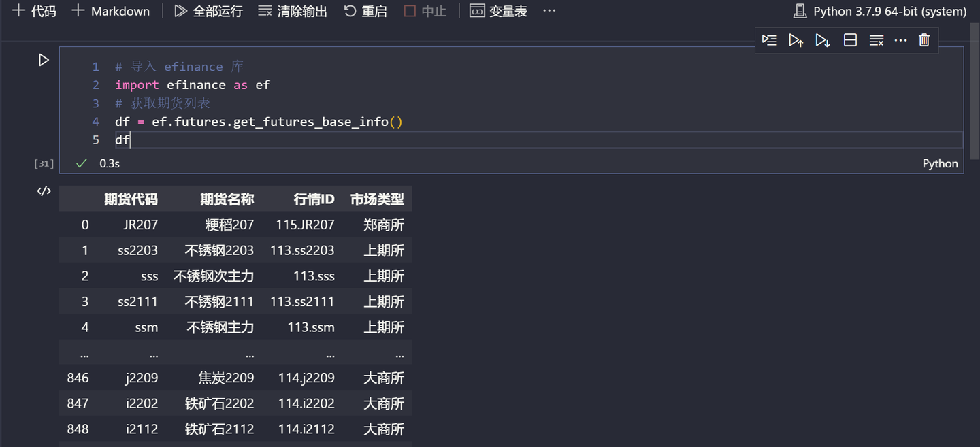Clear all outputs with 清除输出
The height and width of the screenshot is (447, 980).
pos(291,10)
